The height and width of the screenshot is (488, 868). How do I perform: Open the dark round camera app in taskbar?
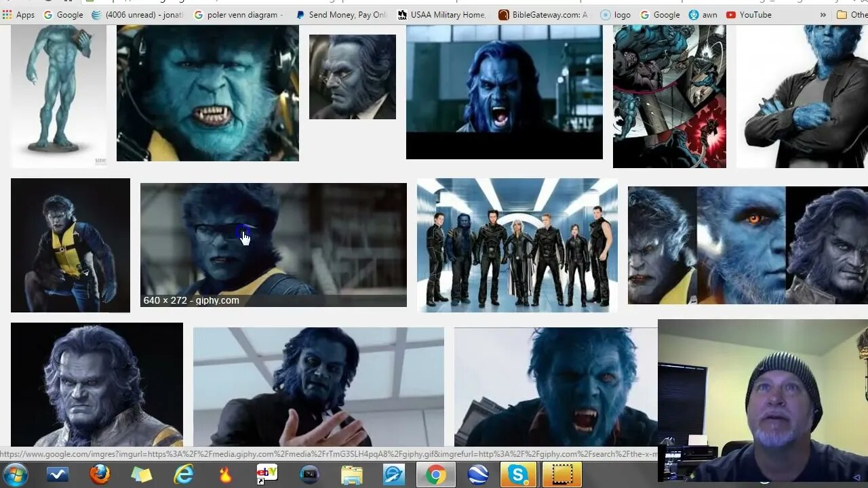tap(309, 474)
